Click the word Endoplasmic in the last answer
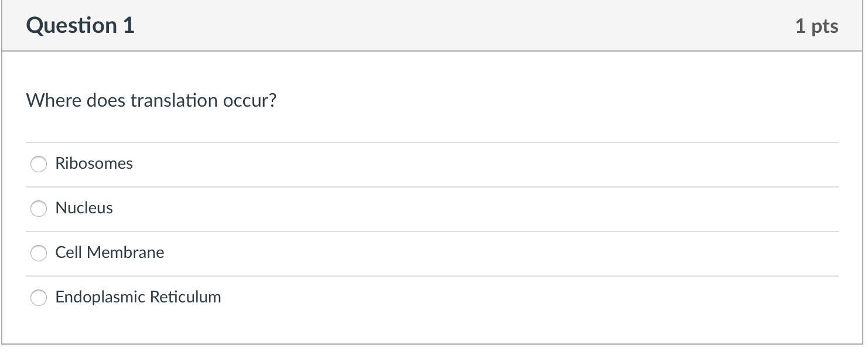The height and width of the screenshot is (354, 868). pos(100,297)
